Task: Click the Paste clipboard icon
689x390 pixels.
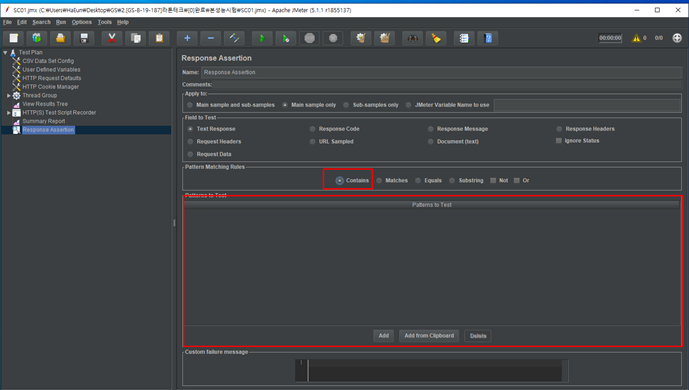Action: coord(159,38)
